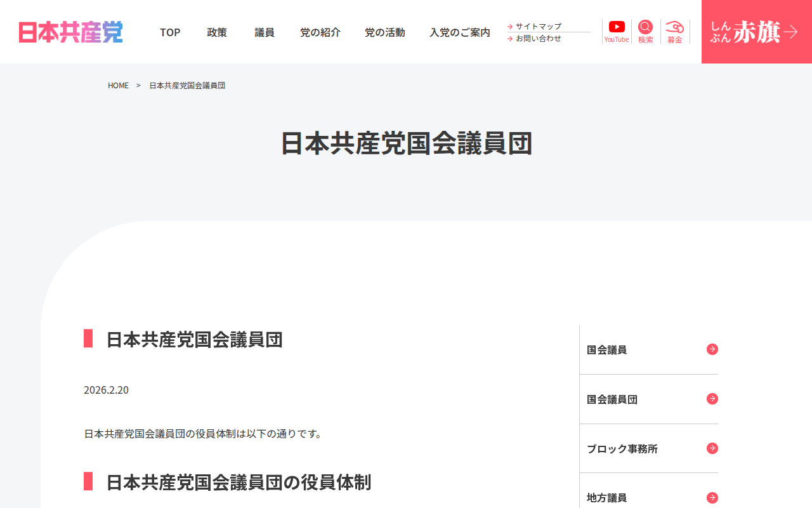Click the 日本共産党 logo
The image size is (812, 508).
(x=70, y=32)
